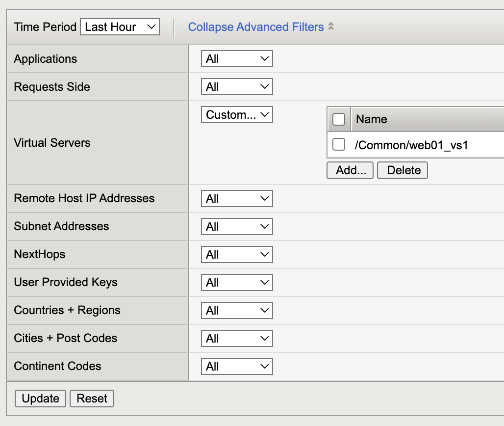Open the User Provided Keys dropdown

[237, 283]
